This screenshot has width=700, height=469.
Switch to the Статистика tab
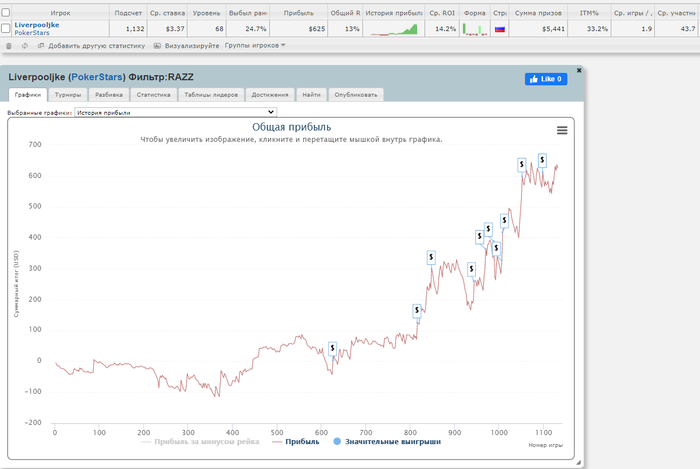154,95
